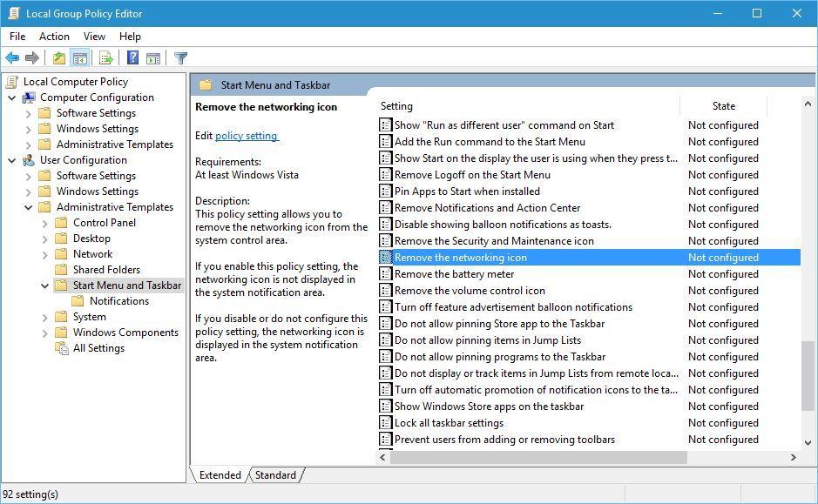Click the scroll left arrow below settings list

click(x=383, y=457)
